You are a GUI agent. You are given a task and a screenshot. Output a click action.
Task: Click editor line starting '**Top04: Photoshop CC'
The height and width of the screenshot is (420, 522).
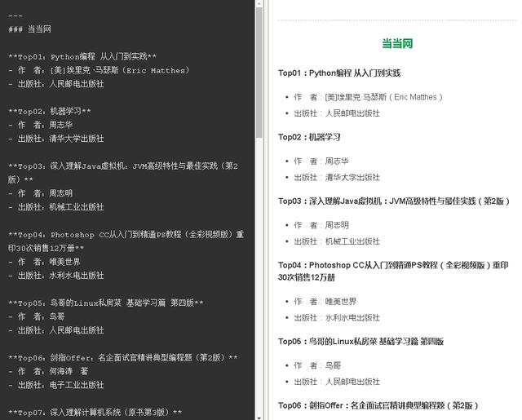coord(126,241)
